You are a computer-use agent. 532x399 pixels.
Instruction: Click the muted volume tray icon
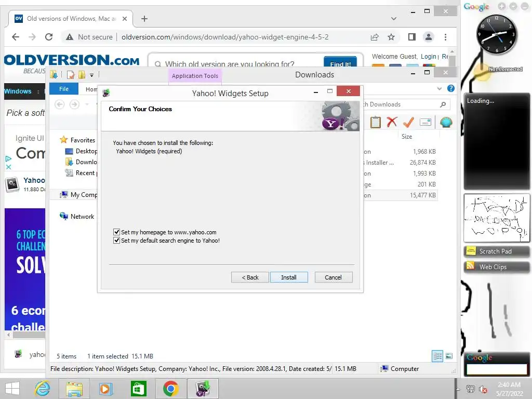(x=483, y=389)
